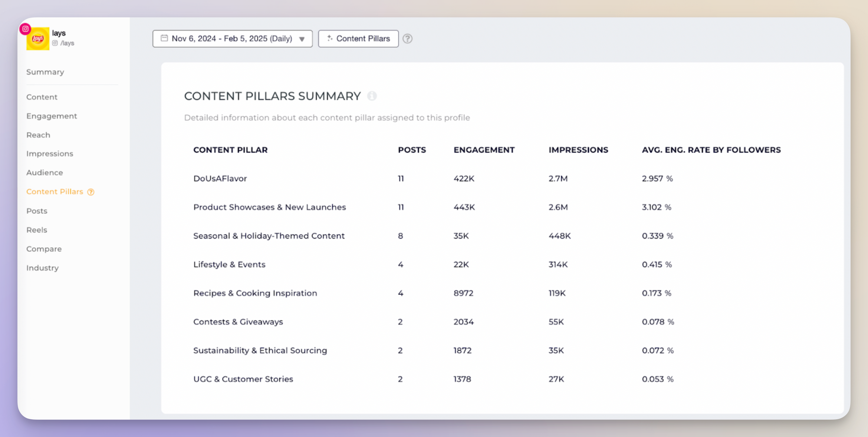Viewport: 868px width, 437px height.
Task: Select the UGC & Customer Stories row
Action: click(503, 379)
